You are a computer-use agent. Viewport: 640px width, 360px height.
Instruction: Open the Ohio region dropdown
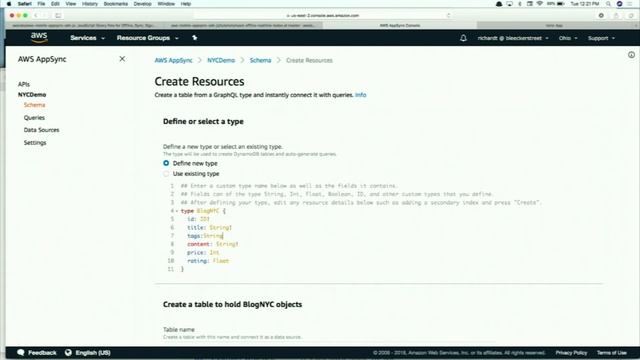coord(568,38)
